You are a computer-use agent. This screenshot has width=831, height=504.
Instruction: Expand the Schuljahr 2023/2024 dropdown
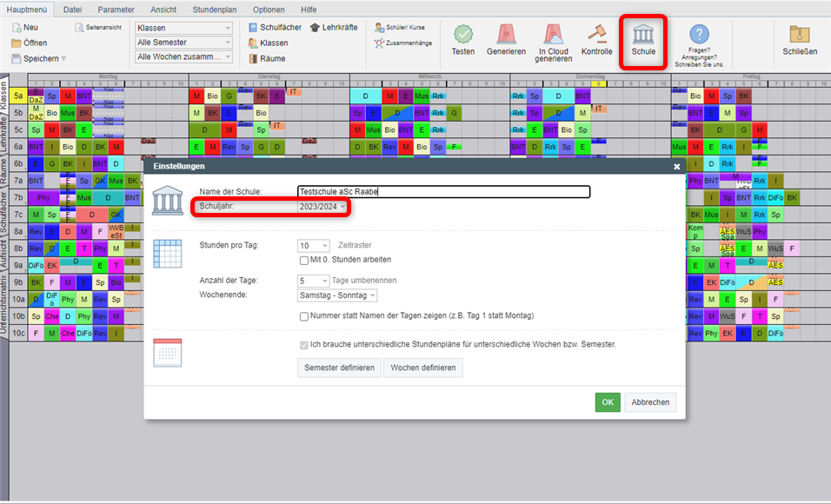[342, 207]
